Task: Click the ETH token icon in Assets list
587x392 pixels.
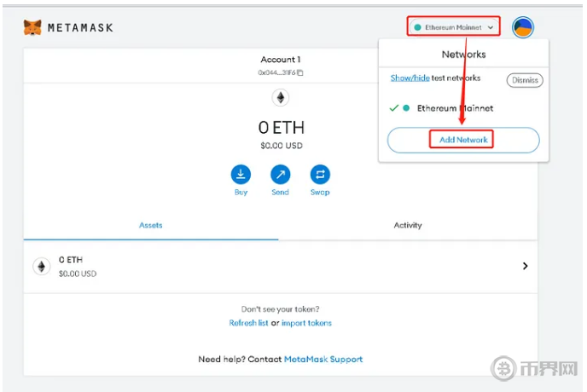Action: (41, 266)
